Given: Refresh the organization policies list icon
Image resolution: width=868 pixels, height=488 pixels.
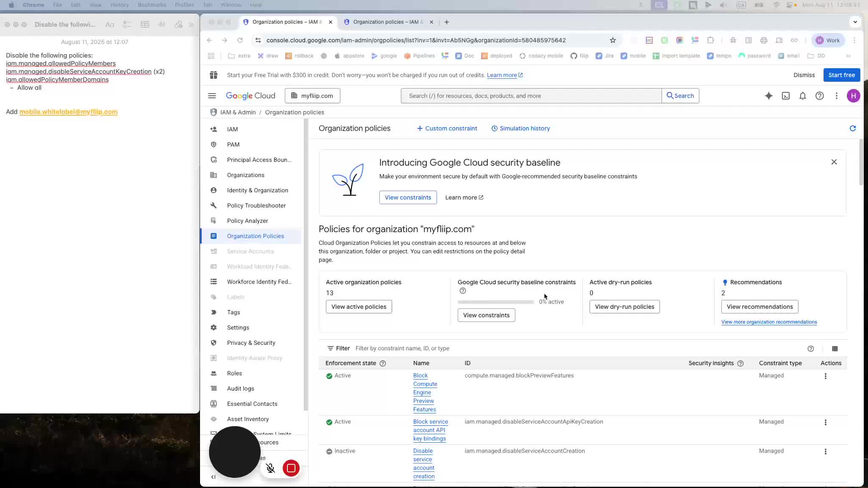Looking at the screenshot, I should point(853,128).
